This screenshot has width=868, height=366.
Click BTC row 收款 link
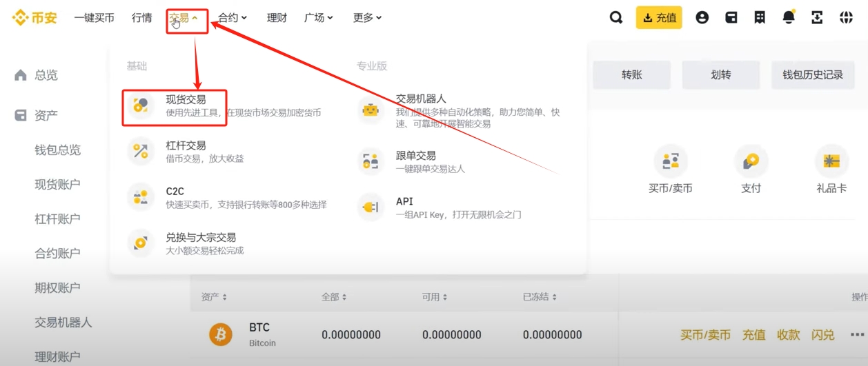[789, 335]
